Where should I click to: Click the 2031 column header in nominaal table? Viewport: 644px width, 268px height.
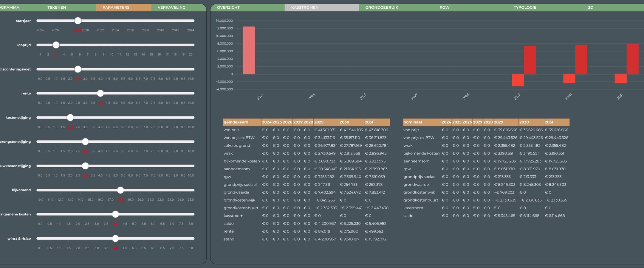[x=557, y=122]
